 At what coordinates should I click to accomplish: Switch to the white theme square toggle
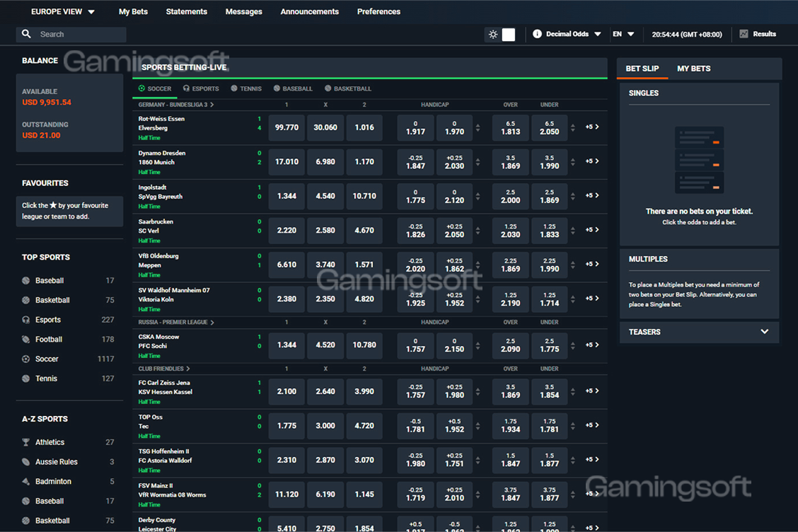tap(509, 35)
